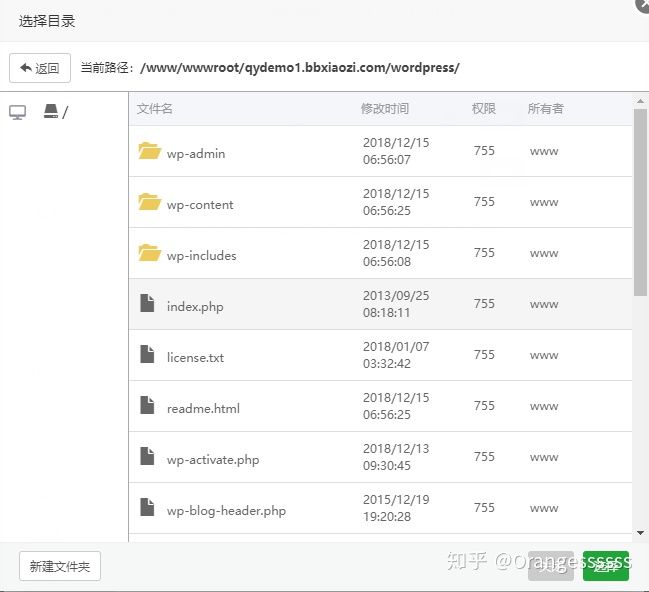The image size is (649, 592).
Task: Select the license.txt file name
Action: tap(195, 358)
